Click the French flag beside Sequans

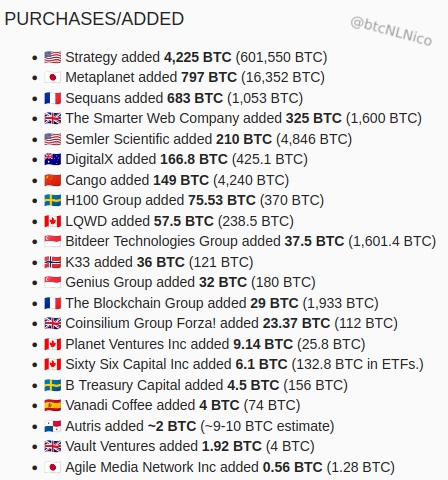pyautogui.click(x=53, y=98)
